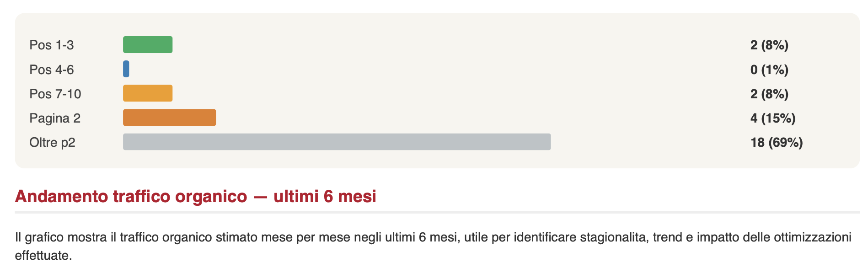Click the 0 (1%) value

[x=769, y=70]
